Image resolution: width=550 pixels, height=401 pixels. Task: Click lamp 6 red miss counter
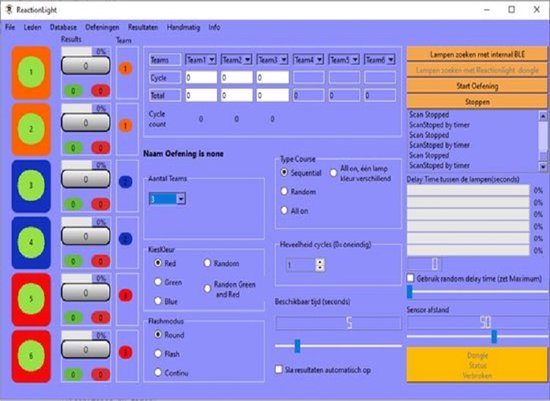click(101, 374)
